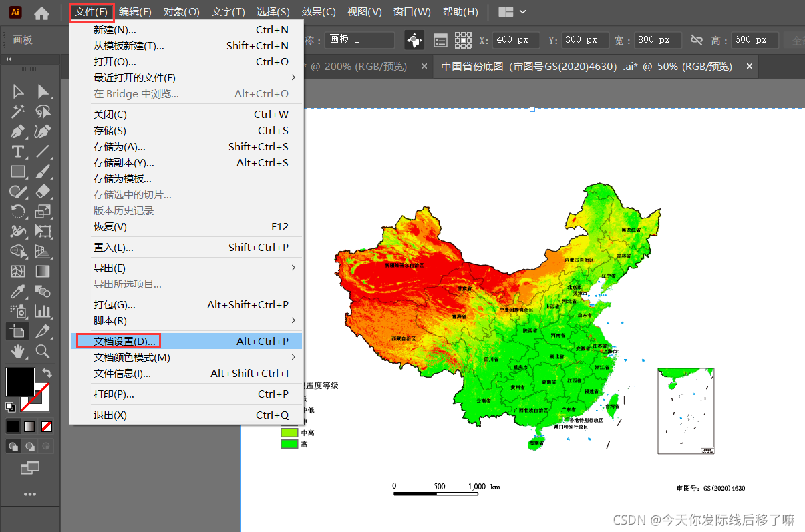Collapse the tools panel double arrows

click(9, 59)
